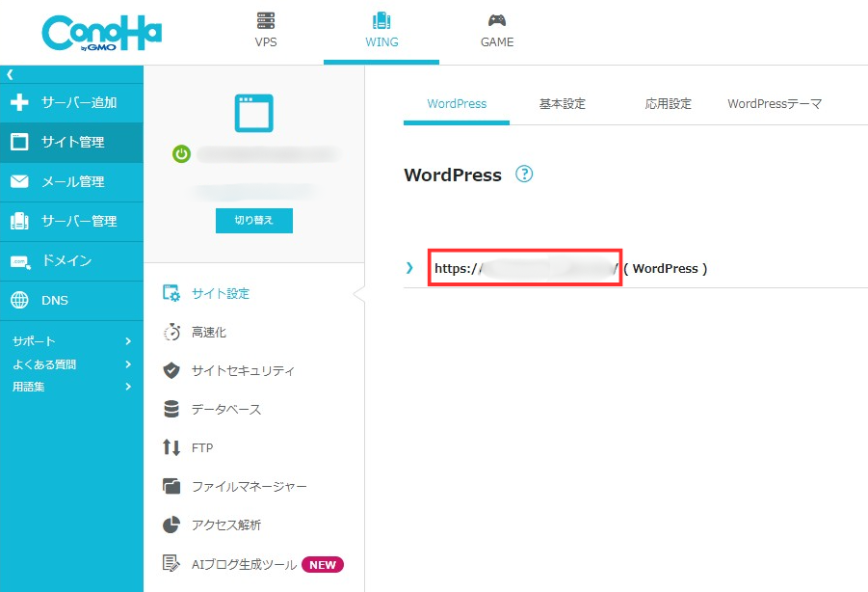Image resolution: width=868 pixels, height=592 pixels.
Task: Click the globe icon for DNS
Action: pos(19,300)
